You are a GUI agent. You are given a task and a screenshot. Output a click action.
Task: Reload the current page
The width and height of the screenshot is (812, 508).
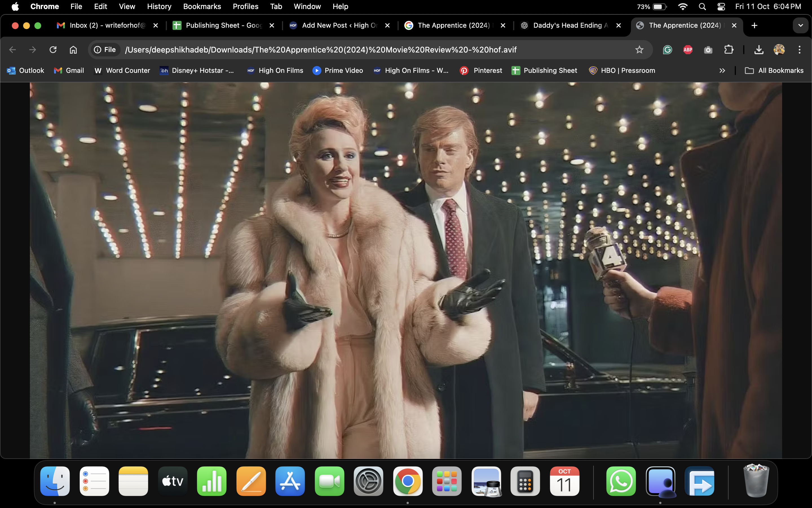(53, 50)
